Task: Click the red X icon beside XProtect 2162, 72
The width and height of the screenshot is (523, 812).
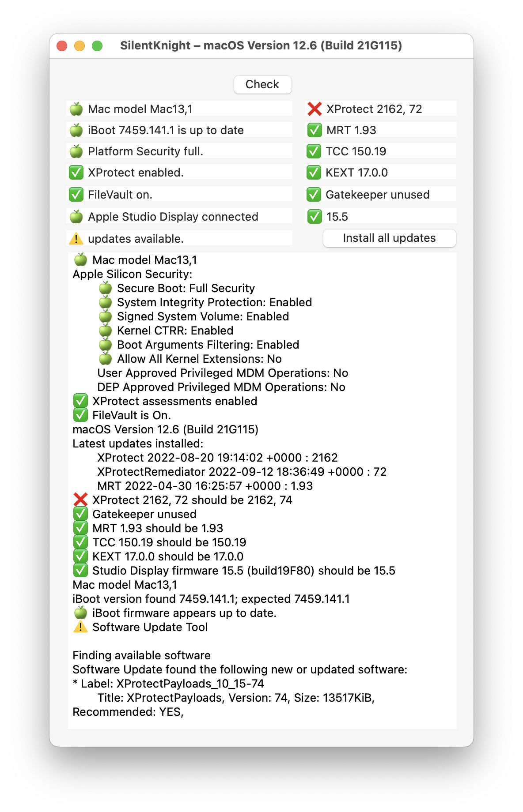Action: click(314, 109)
